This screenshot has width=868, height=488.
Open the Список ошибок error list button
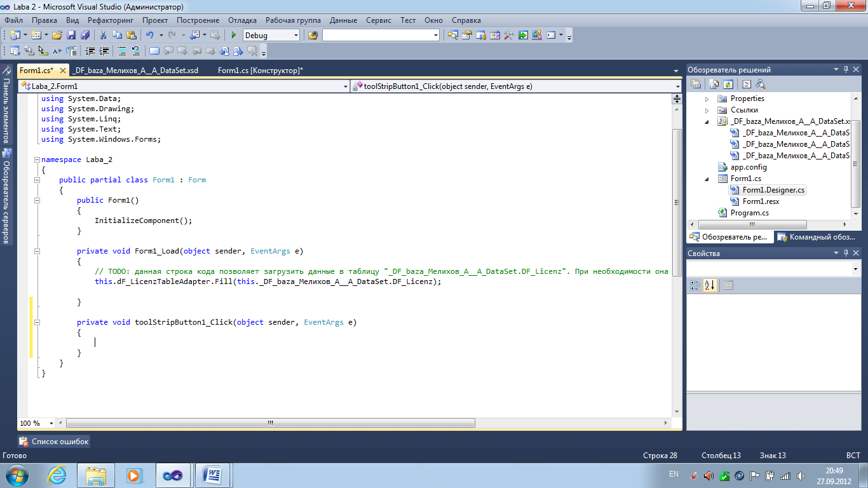click(x=54, y=441)
